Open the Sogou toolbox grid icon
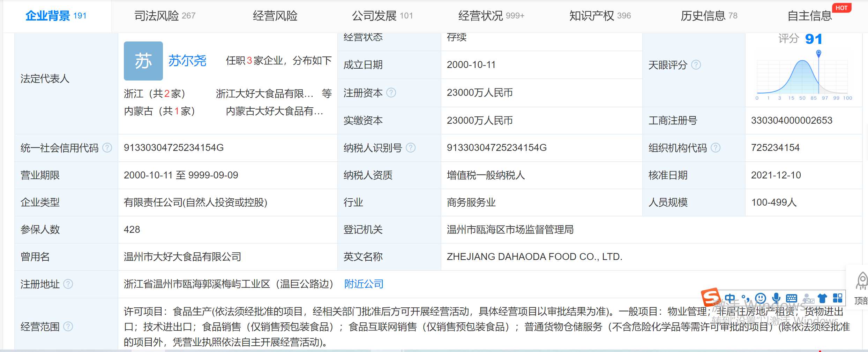 pos(838,298)
